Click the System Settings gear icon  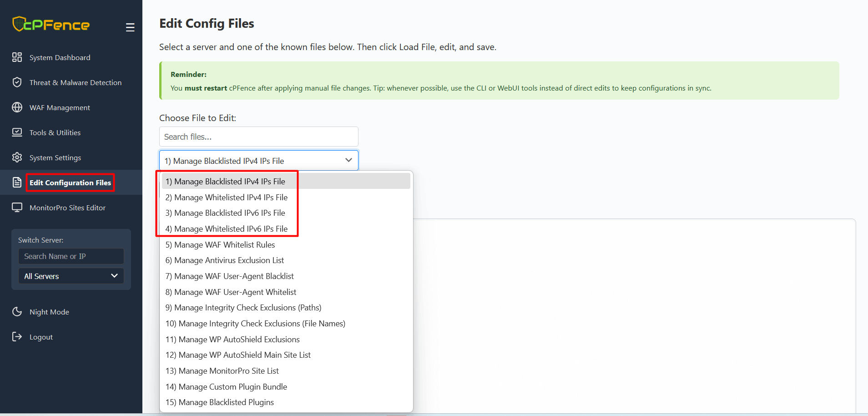pyautogui.click(x=17, y=157)
